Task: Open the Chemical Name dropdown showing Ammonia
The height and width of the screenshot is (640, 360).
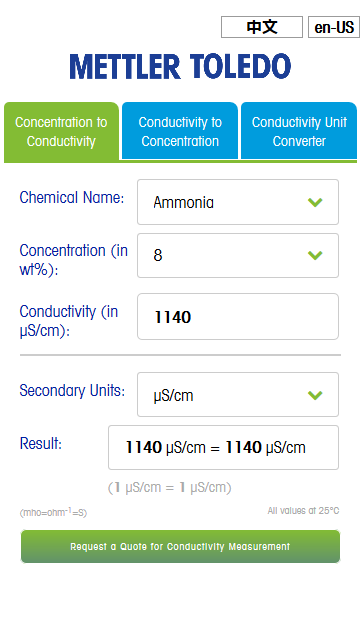Action: coord(238,202)
